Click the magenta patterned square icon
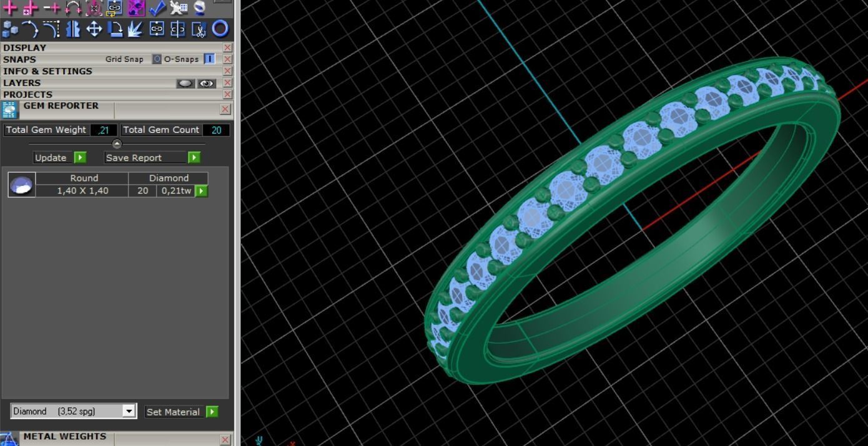The image size is (868, 446). coord(136,7)
